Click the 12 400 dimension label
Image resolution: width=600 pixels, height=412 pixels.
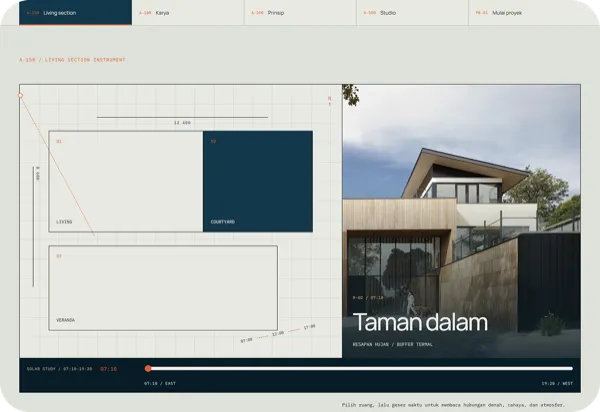pyautogui.click(x=182, y=123)
